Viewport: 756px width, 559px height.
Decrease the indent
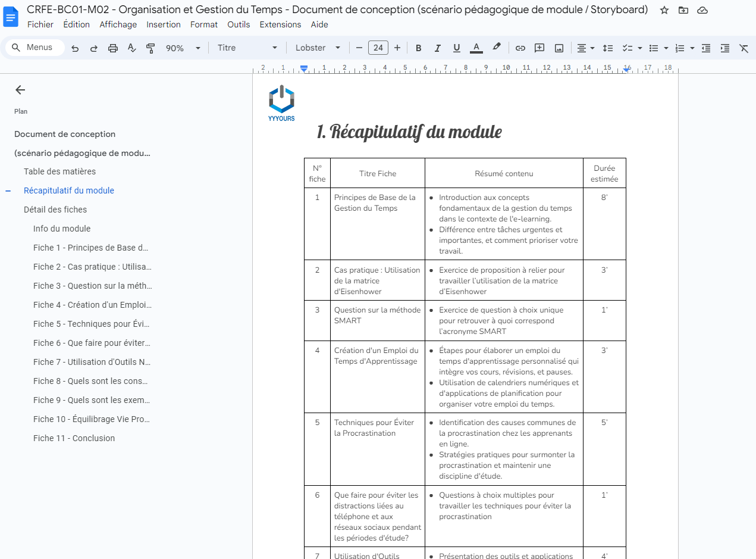pyautogui.click(x=706, y=48)
